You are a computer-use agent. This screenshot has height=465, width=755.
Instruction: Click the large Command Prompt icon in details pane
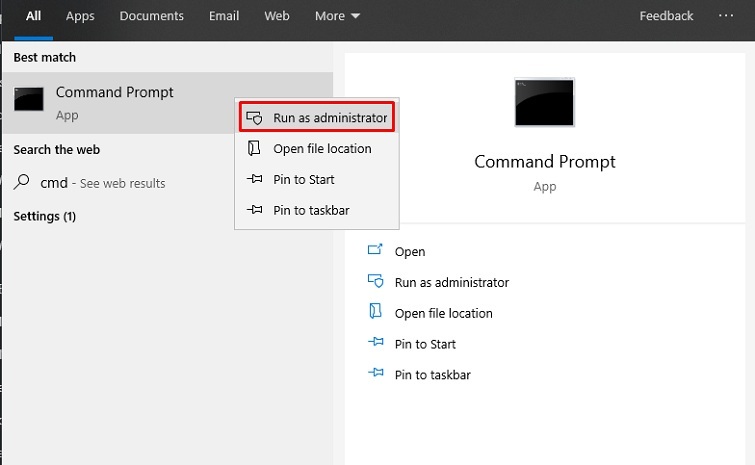coord(544,102)
